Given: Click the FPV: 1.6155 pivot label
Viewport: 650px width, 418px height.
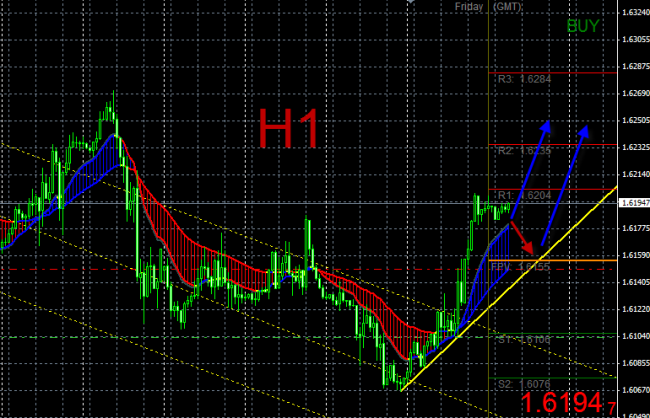Looking at the screenshot, I should coord(520,267).
